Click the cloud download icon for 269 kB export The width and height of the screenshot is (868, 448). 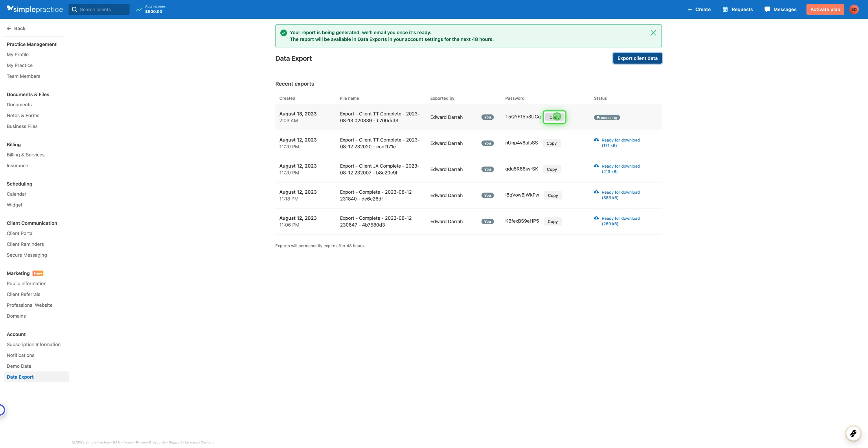click(x=596, y=218)
